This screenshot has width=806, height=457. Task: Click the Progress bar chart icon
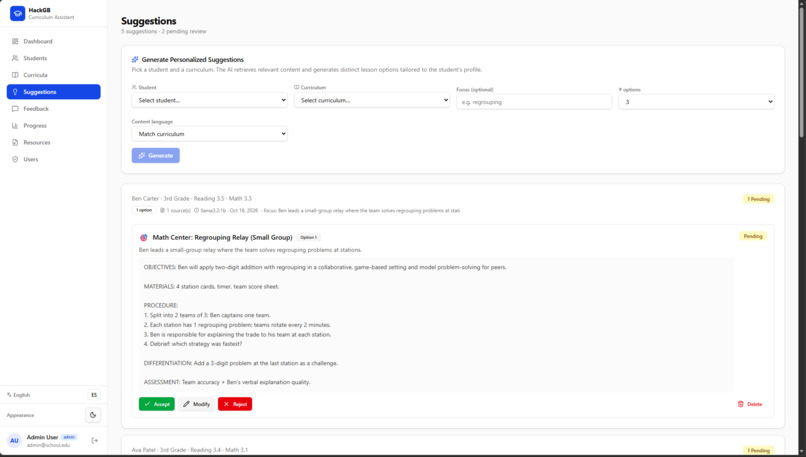(x=15, y=125)
